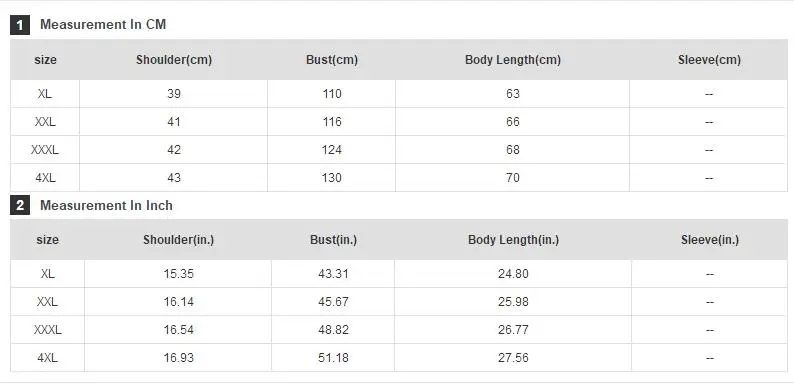The height and width of the screenshot is (385, 794).
Task: Click shoulder value 16.14 for XXL
Action: 178,302
